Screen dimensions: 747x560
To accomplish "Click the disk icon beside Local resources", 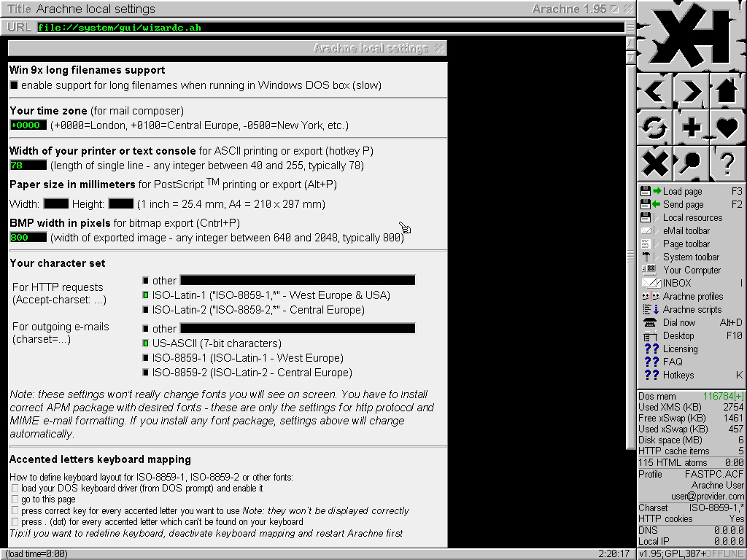I will [x=646, y=217].
